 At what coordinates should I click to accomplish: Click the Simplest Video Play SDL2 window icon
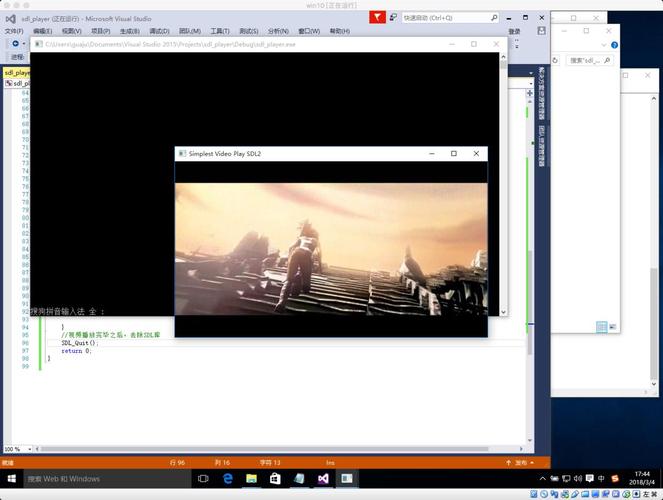click(182, 153)
